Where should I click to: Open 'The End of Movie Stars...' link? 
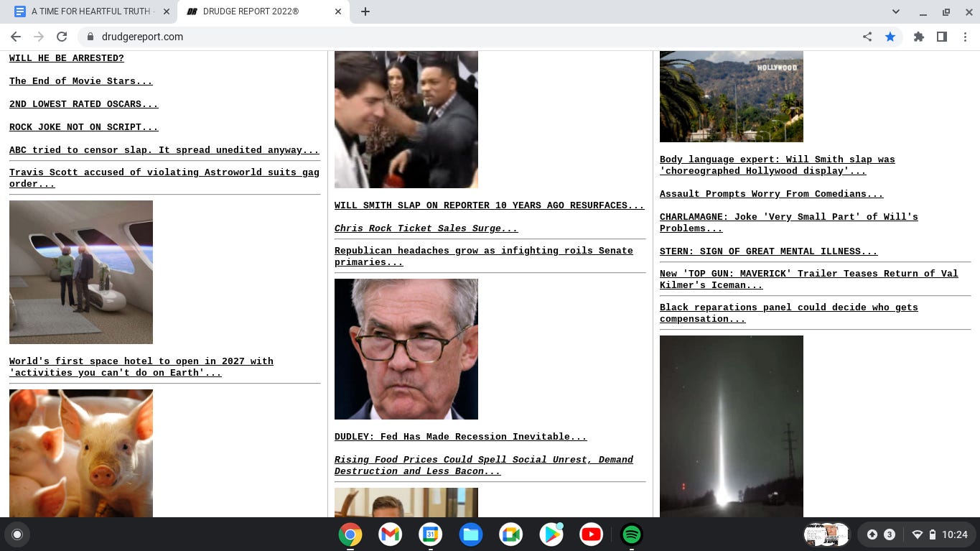pos(81,81)
